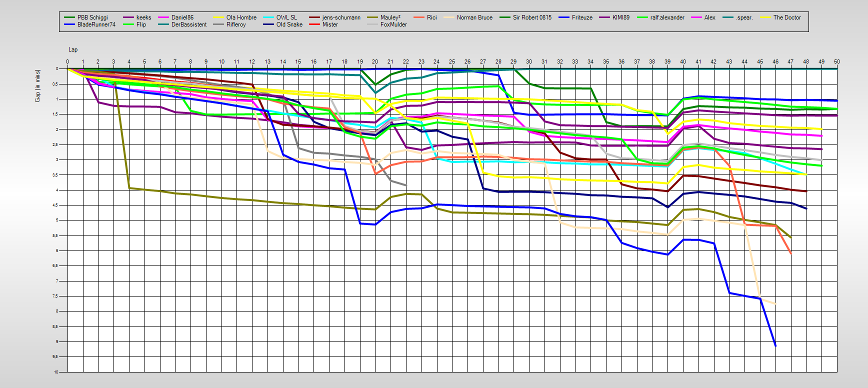Click the ralf.alexander legend label
The image size is (868, 388).
(x=667, y=17)
